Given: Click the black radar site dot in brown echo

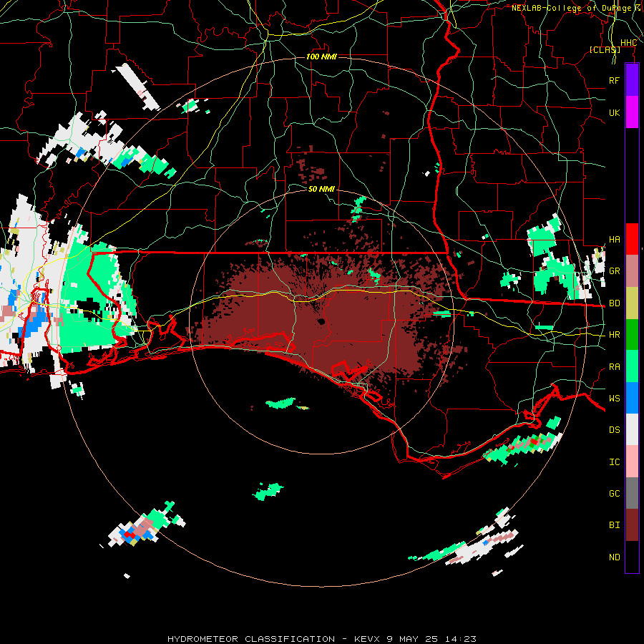Looking at the screenshot, I should [321, 321].
